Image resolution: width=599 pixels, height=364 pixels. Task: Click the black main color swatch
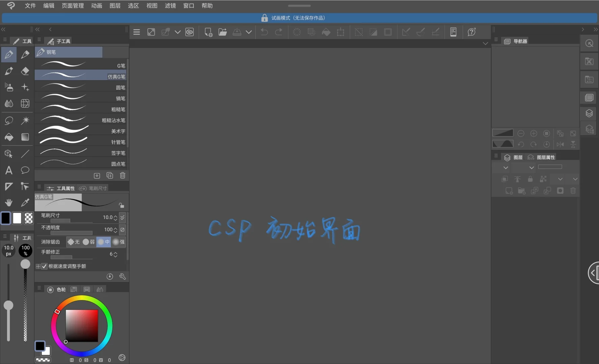coord(6,218)
